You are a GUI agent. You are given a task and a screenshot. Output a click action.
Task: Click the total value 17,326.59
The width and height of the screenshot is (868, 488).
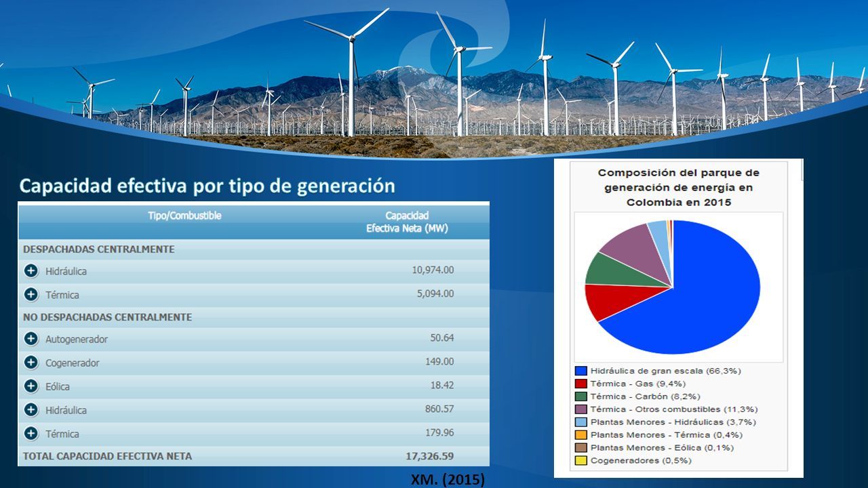pos(430,456)
